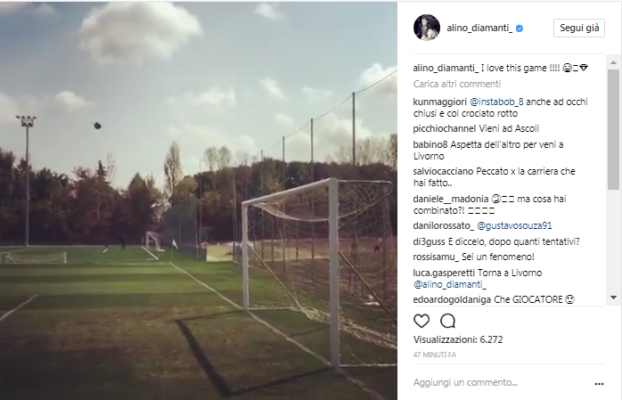Image resolution: width=622 pixels, height=400 pixels.
Task: Click the football pitch video to play
Action: point(198,200)
